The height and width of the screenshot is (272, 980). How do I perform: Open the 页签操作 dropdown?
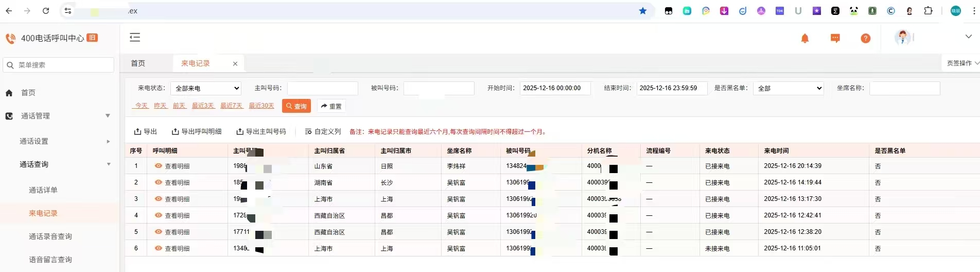(961, 63)
